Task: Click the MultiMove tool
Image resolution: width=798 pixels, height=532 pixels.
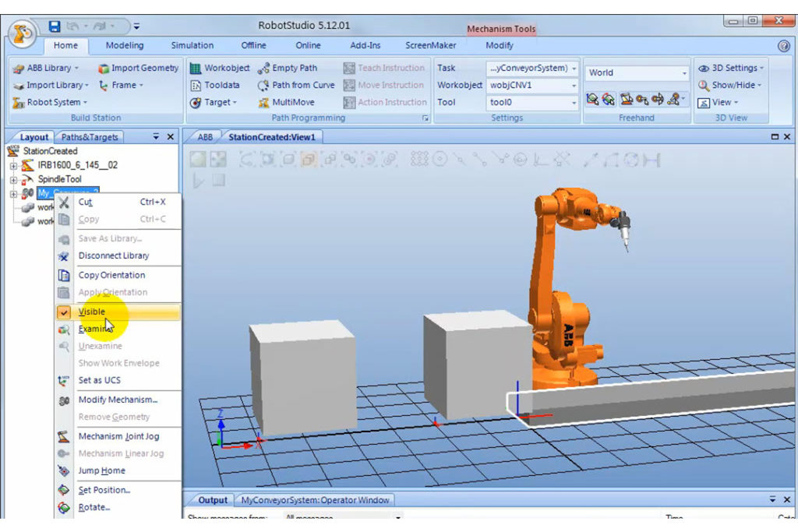Action: pyautogui.click(x=286, y=102)
